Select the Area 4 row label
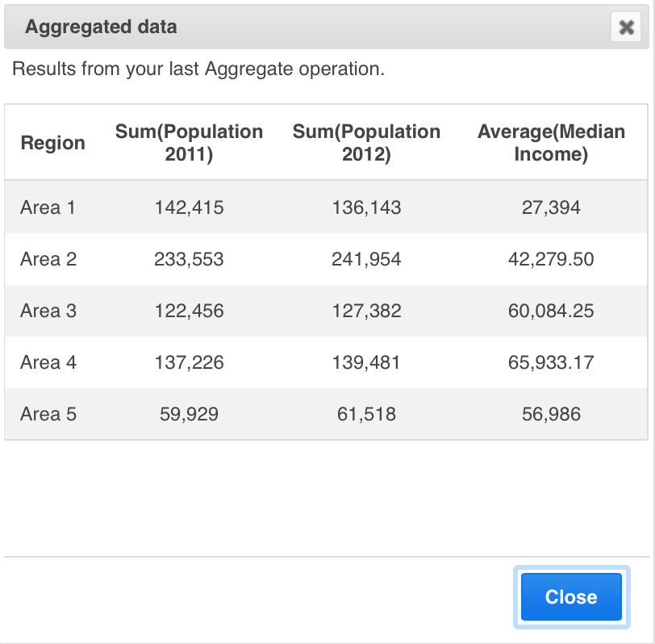The height and width of the screenshot is (644, 655). click(x=48, y=362)
